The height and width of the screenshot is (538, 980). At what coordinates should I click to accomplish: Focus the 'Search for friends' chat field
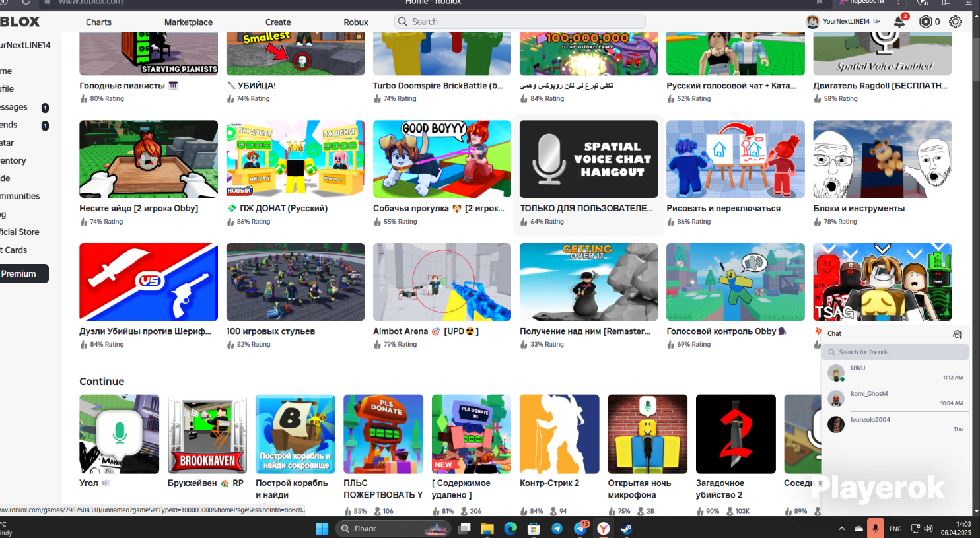[x=895, y=353]
